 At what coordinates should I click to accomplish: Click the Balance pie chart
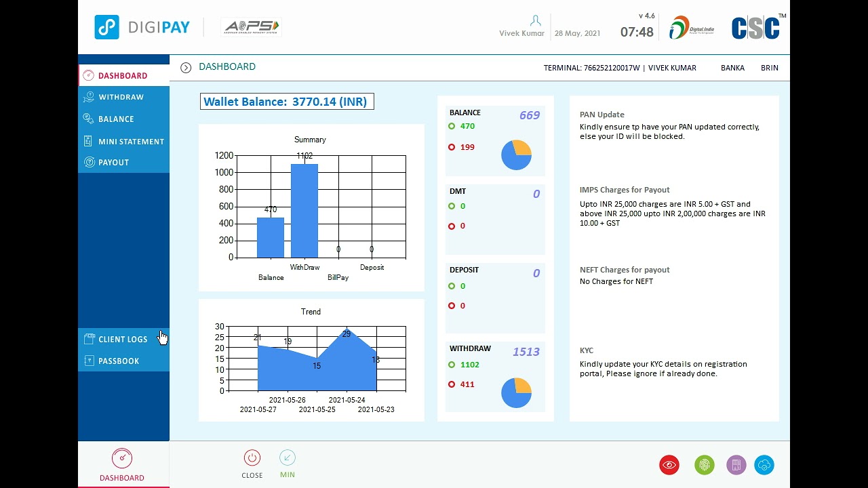pos(517,155)
